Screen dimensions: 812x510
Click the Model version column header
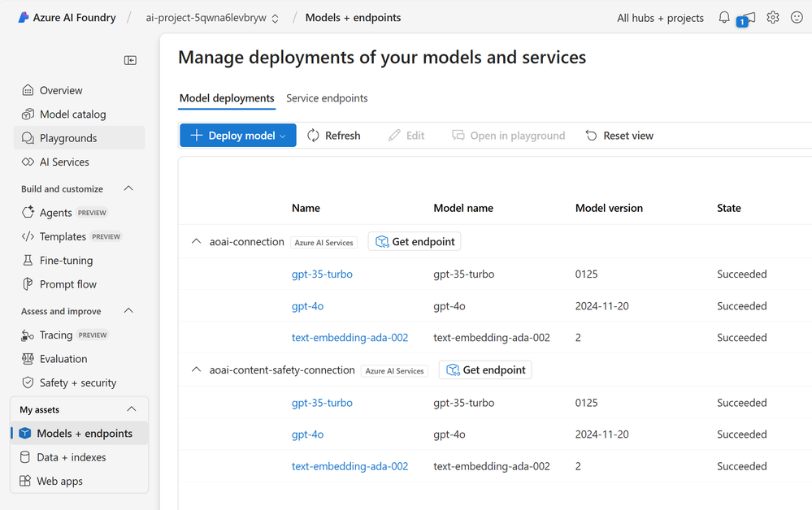pyautogui.click(x=609, y=208)
